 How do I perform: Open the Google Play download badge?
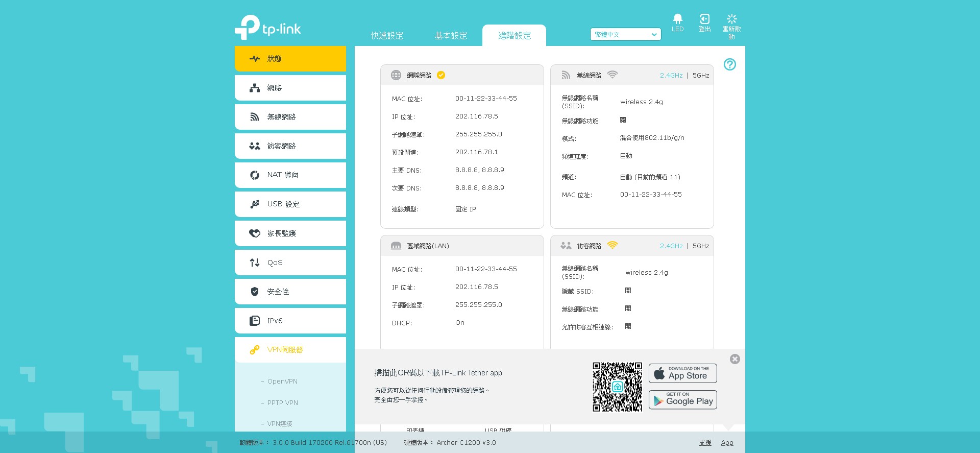[683, 399]
